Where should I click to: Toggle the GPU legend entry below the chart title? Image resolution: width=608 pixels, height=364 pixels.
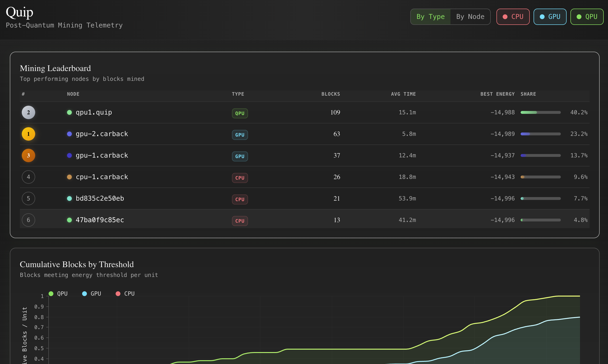point(92,293)
